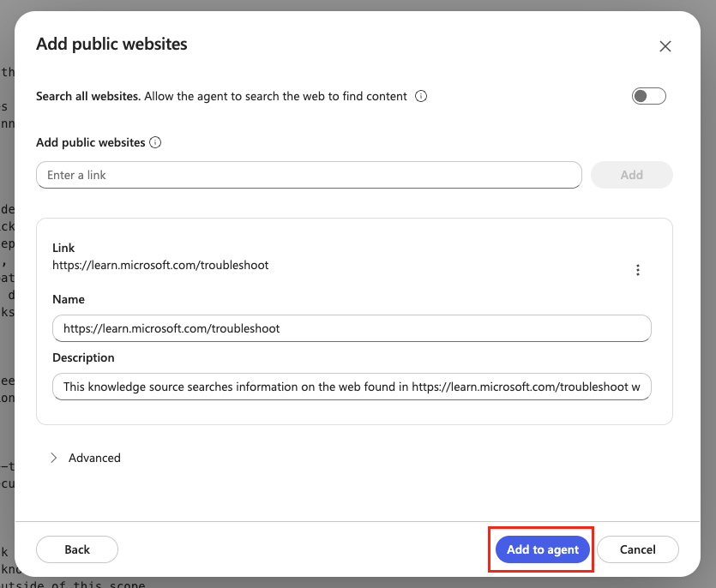Click Add to agent

(x=543, y=549)
